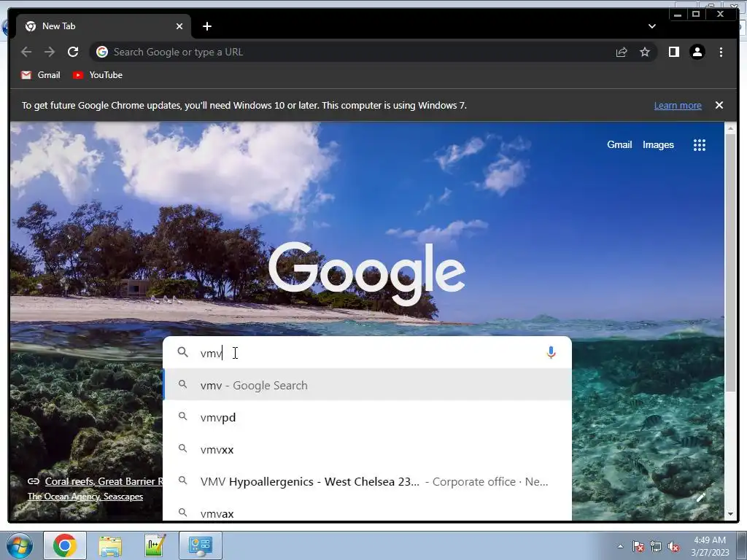This screenshot has width=747, height=560.
Task: Click the Learn more link
Action: (678, 106)
